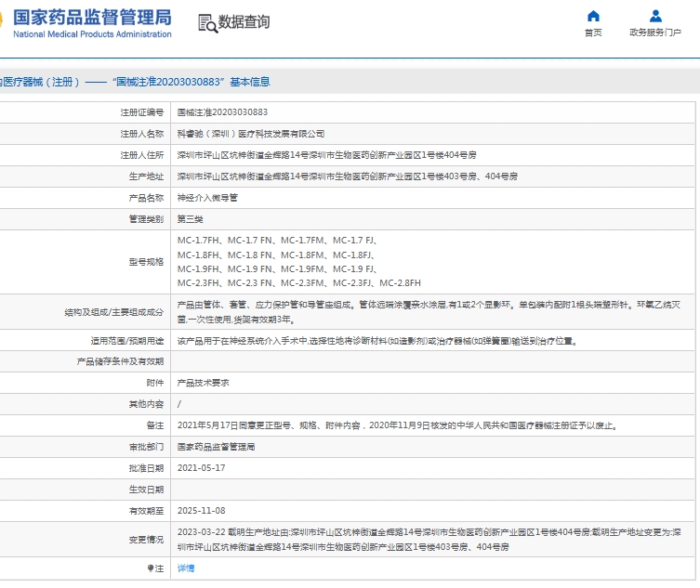Click the 其他内容 row label
The width and height of the screenshot is (700, 588).
click(147, 404)
